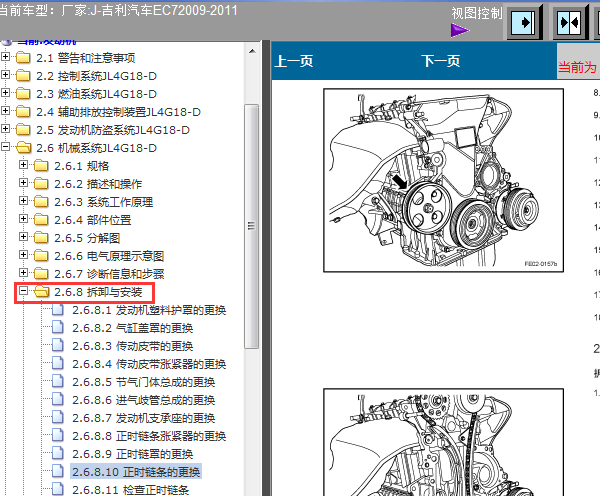The height and width of the screenshot is (496, 600).
Task: Expand the 2.6.3 系统工作原理 node
Action: (x=23, y=201)
